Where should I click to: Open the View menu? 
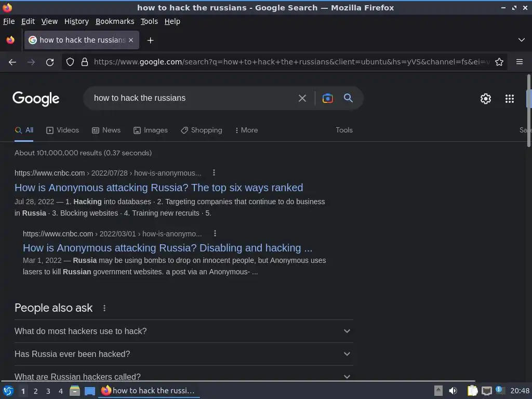(49, 21)
